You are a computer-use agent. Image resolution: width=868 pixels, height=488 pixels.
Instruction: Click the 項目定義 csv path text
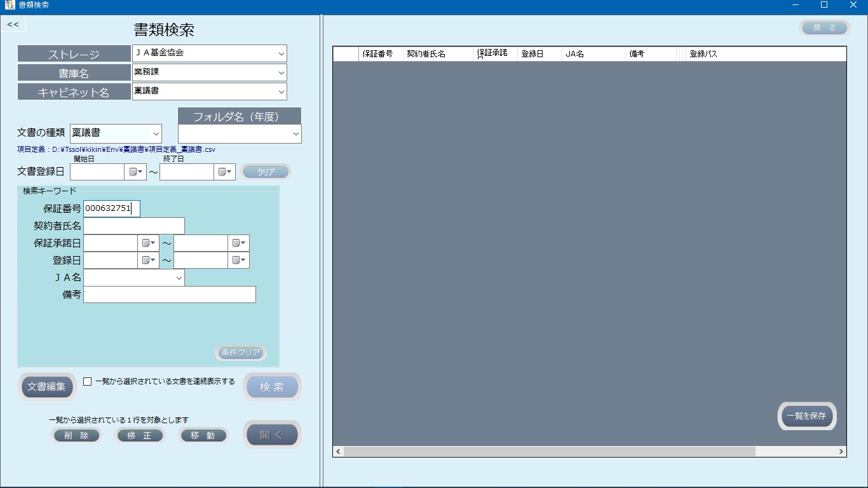[x=116, y=150]
